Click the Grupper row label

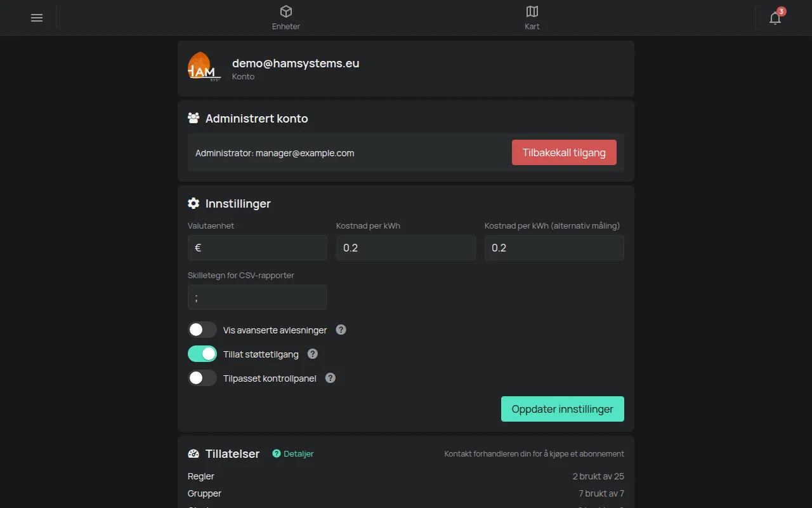pos(204,493)
